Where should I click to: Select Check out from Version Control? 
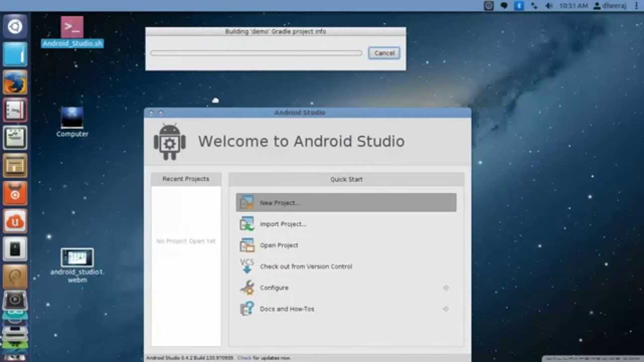coord(346,266)
